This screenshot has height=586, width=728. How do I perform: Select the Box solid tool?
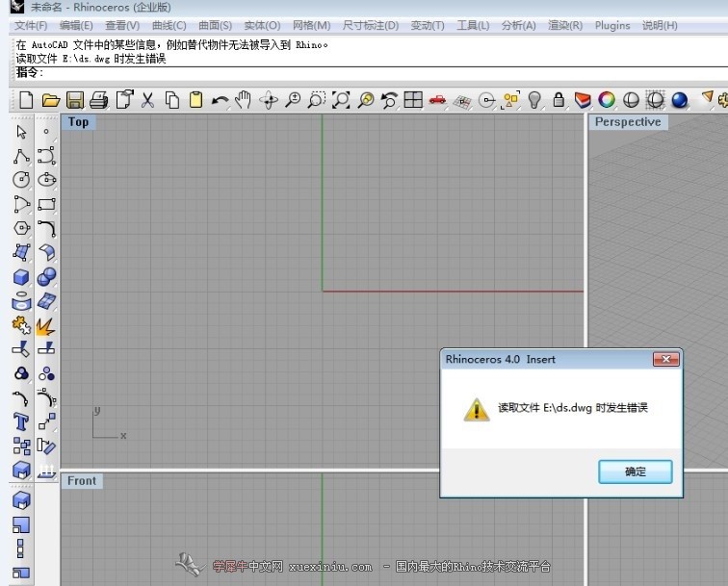tap(21, 277)
